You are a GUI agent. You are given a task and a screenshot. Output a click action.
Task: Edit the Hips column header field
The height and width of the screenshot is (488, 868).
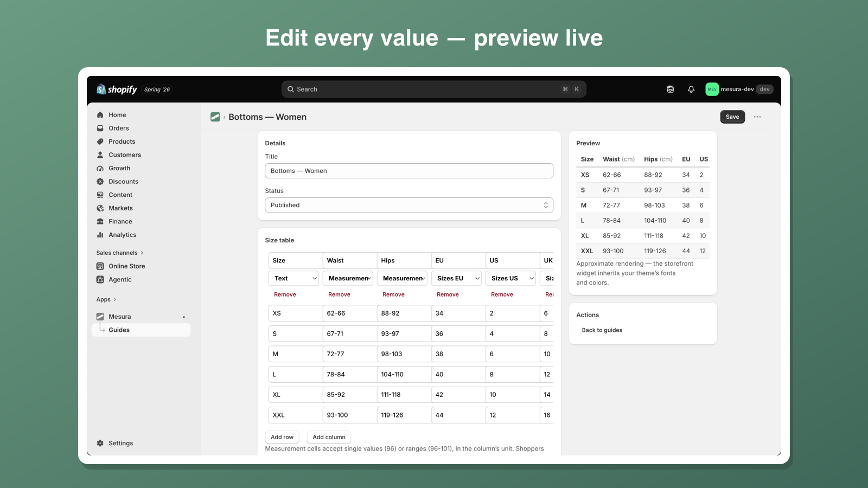coord(404,260)
